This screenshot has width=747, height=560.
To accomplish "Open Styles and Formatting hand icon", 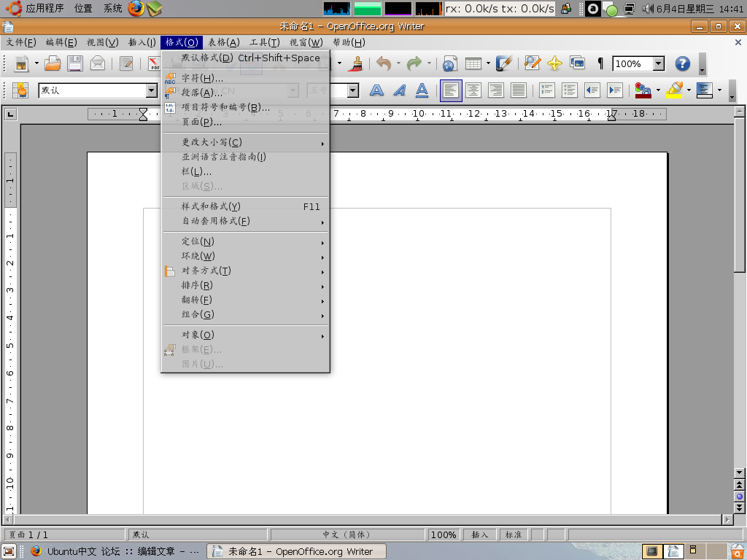I will [20, 90].
